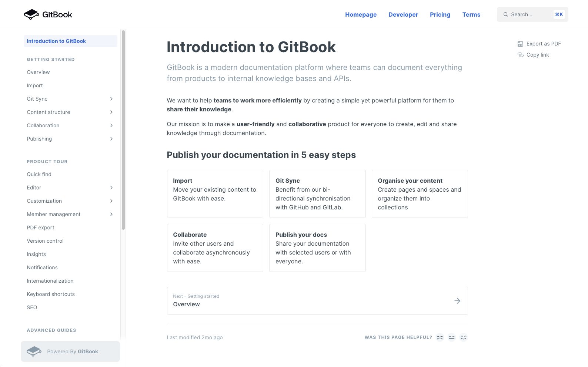
Task: Click the search magnifier icon
Action: coord(505,14)
